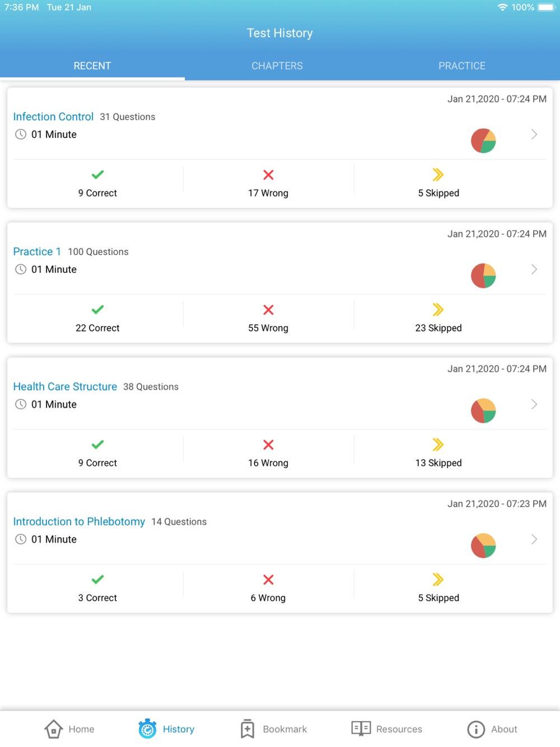Click the Infection Control pie chart

[x=483, y=141]
